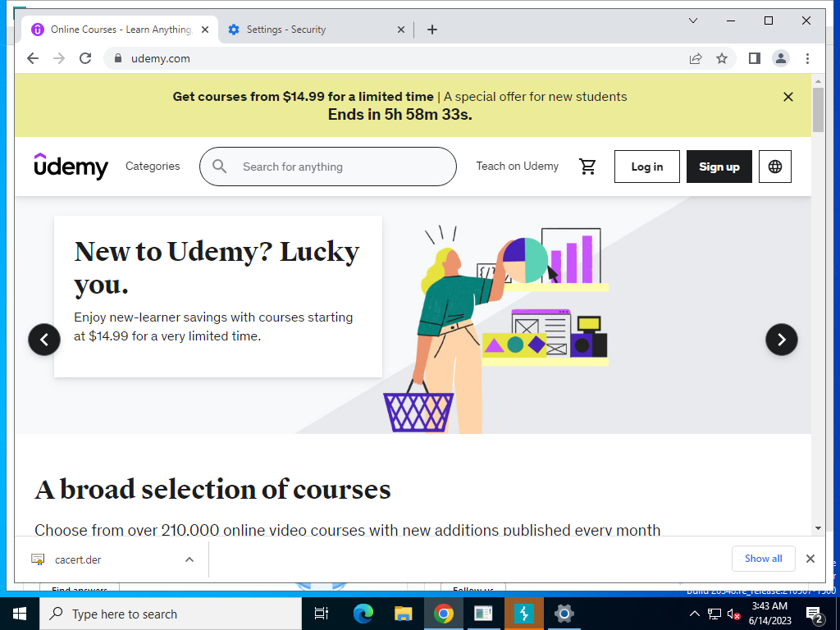Open the notification center icon
The height and width of the screenshot is (630, 840).
[x=815, y=614]
